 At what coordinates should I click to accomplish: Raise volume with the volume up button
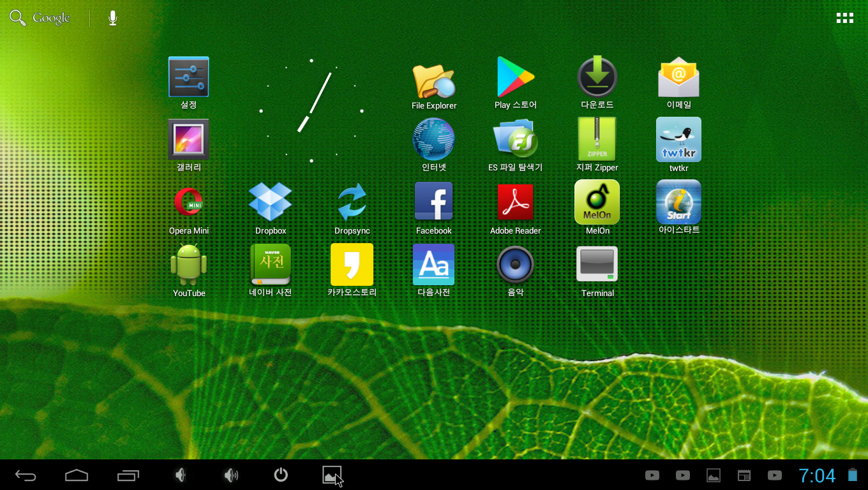click(x=230, y=475)
